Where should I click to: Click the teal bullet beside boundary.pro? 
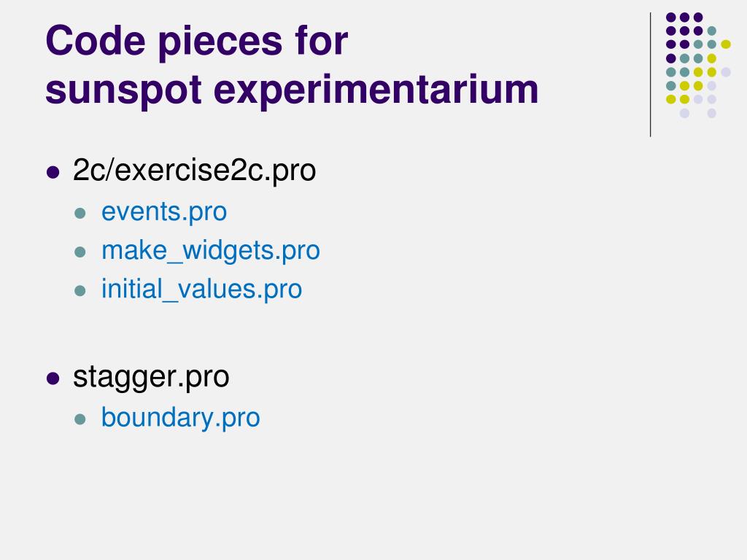point(80,419)
